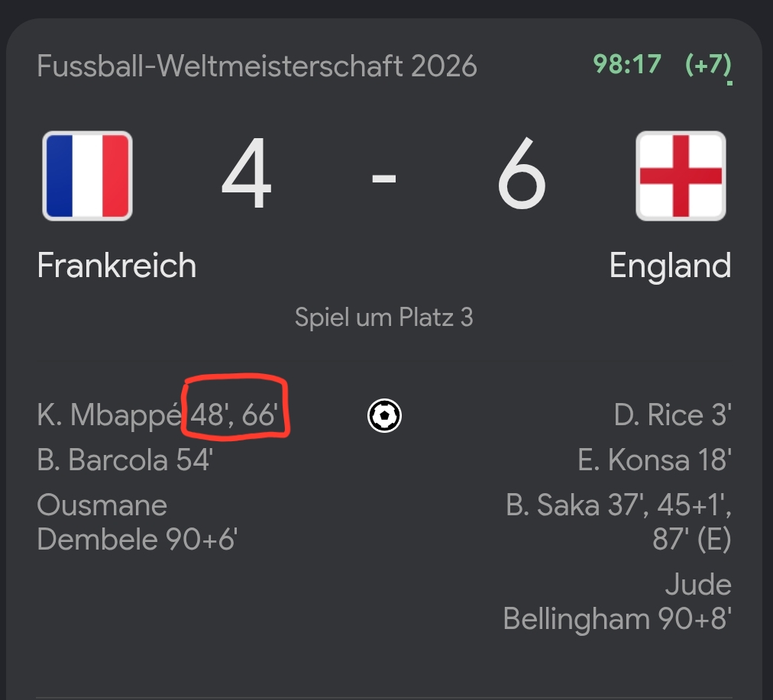
Task: Select France score number 4
Action: tap(247, 173)
